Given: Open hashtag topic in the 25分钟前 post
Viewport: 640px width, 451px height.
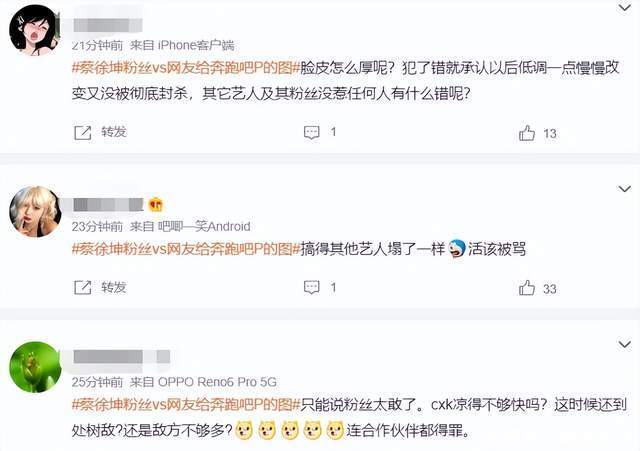Looking at the screenshot, I should tap(186, 404).
